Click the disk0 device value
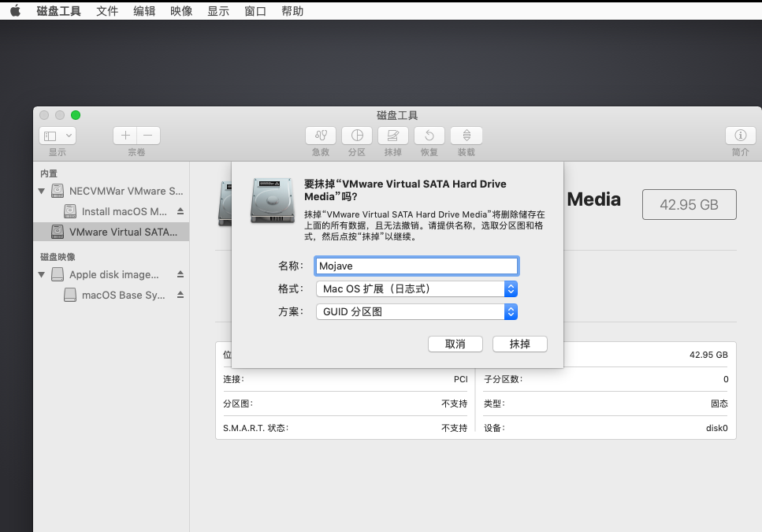This screenshot has height=532, width=762. click(x=717, y=428)
